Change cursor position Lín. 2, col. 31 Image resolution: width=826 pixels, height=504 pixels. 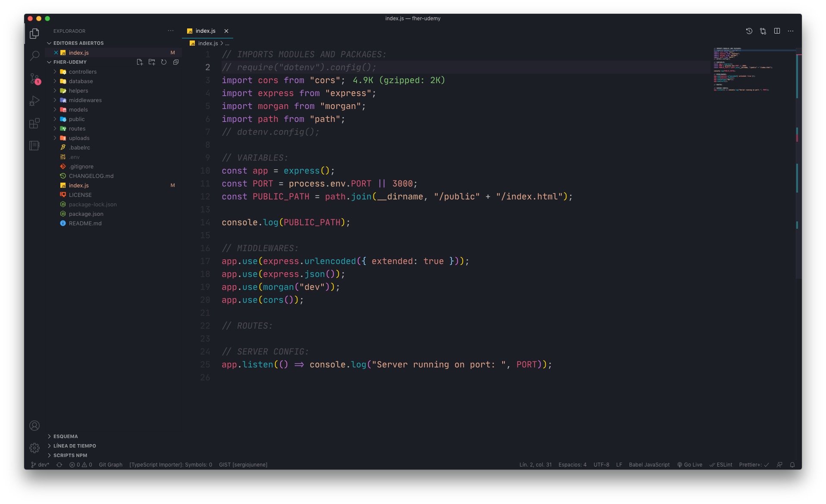tap(535, 465)
